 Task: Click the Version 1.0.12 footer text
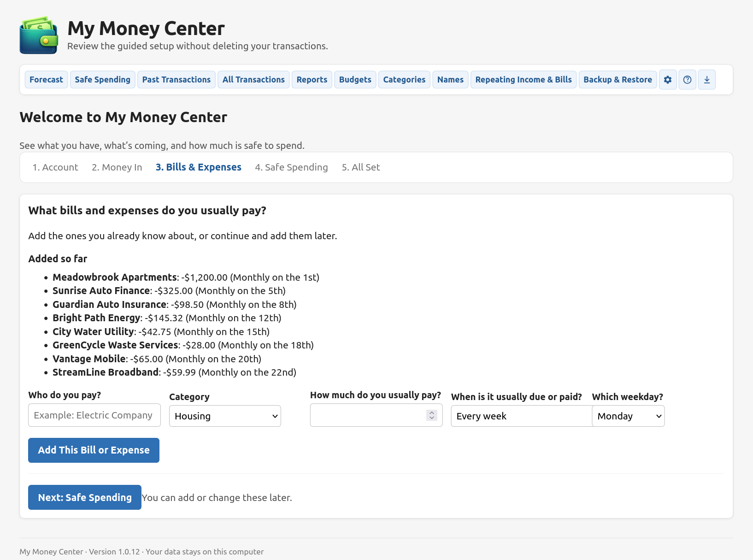[x=114, y=552]
